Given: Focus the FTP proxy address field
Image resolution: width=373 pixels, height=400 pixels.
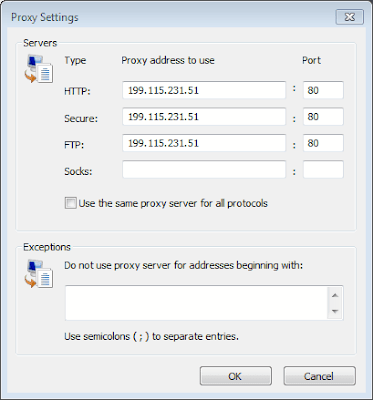Looking at the screenshot, I should [x=204, y=143].
